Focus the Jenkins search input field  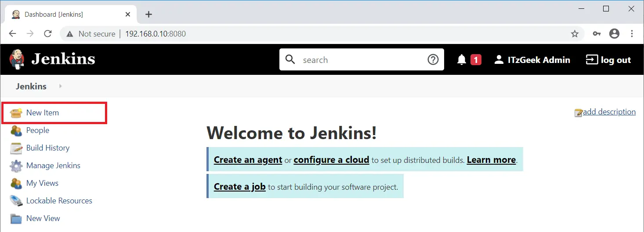pyautogui.click(x=362, y=60)
